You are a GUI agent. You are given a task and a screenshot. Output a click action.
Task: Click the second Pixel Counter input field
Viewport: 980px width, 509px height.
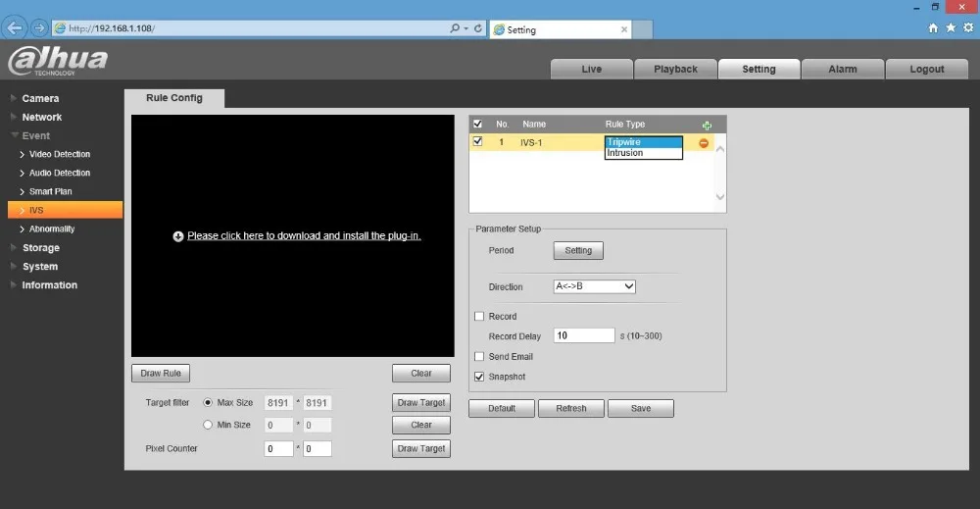pyautogui.click(x=318, y=449)
